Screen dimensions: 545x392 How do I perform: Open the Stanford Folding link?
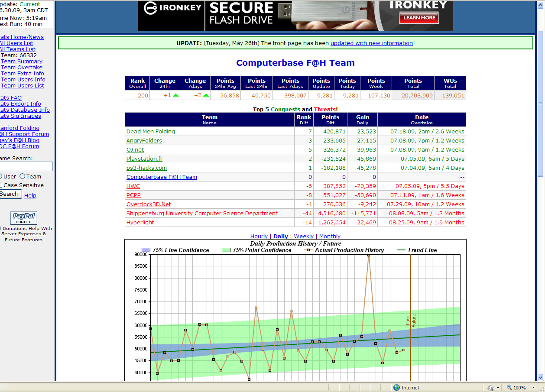(x=19, y=128)
